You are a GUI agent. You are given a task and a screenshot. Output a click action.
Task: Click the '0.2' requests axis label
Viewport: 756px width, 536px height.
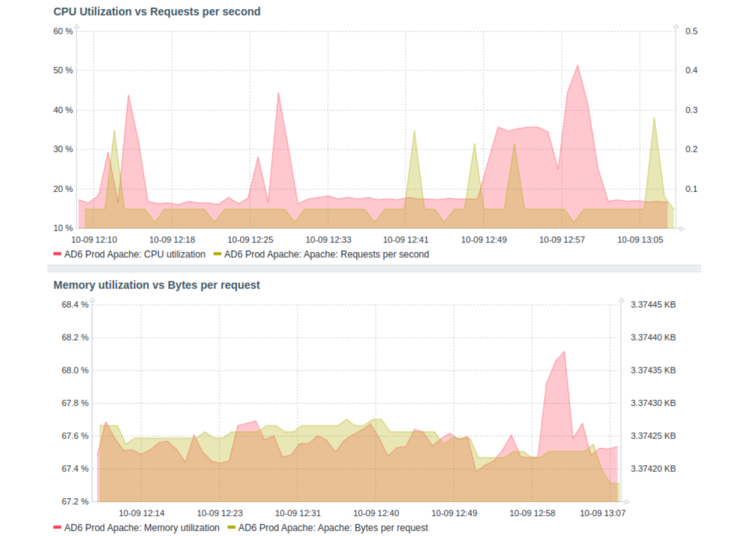point(691,149)
